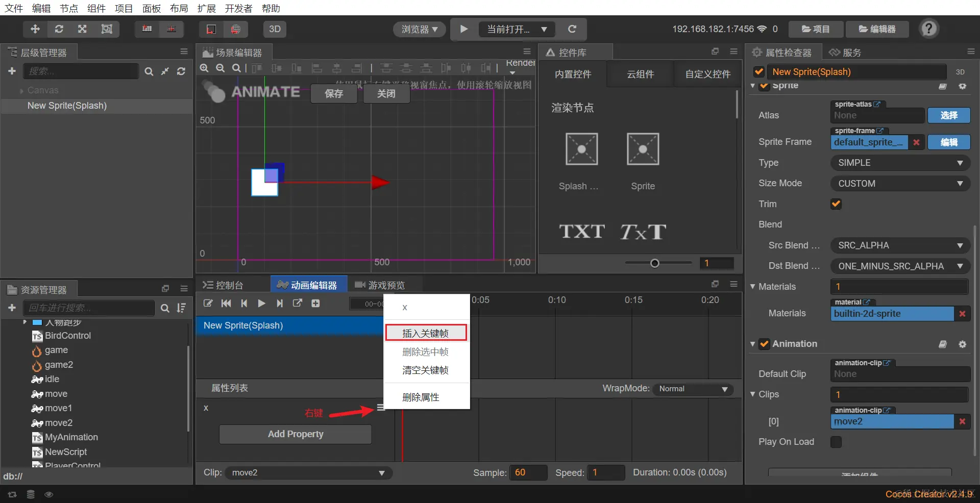Screen dimensions: 980x503
Task: Open the help question mark icon
Action: [x=929, y=29]
